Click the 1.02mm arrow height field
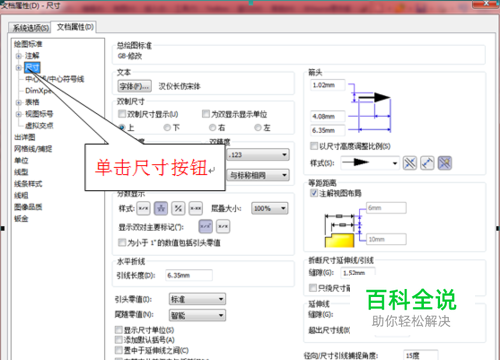The width and height of the screenshot is (500, 360). pos(328,85)
